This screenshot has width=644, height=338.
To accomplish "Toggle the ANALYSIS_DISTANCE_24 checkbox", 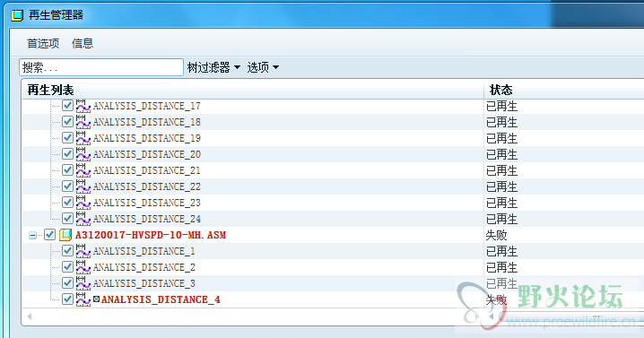I will click(67, 219).
